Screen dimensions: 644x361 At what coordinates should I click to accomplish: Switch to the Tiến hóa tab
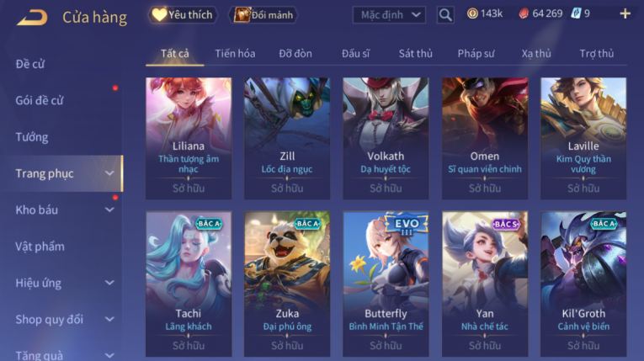tap(235, 53)
